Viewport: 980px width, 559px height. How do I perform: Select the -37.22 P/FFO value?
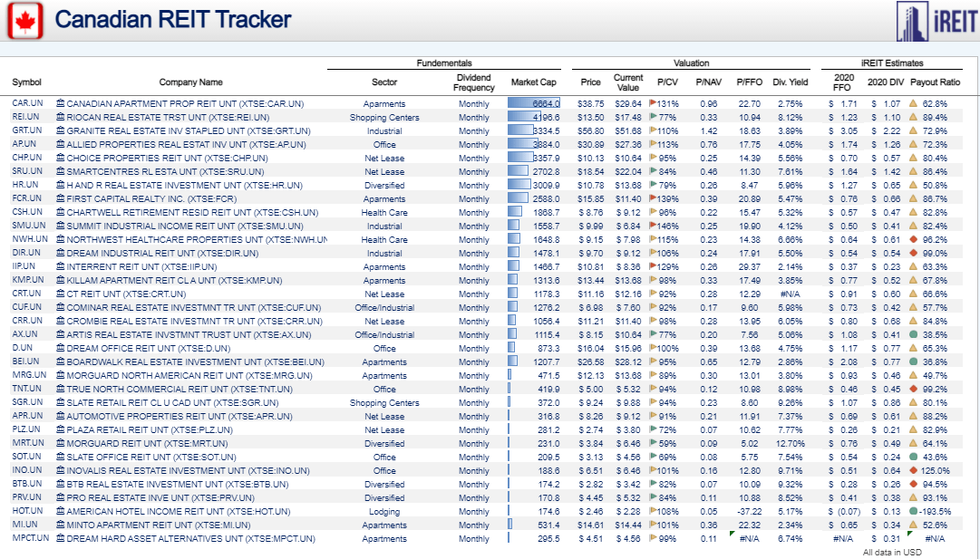[x=750, y=512]
